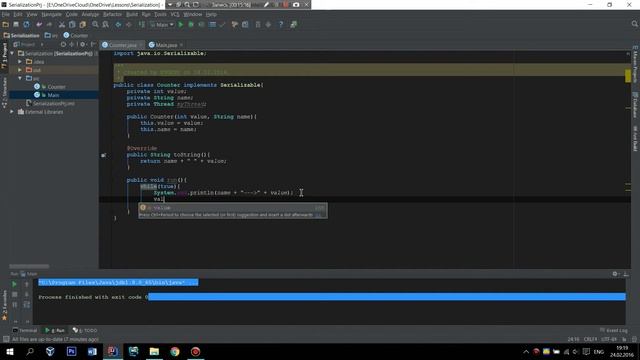Click the Undo toolbar arrow
This screenshot has height=360, width=640.
(x=39, y=24)
